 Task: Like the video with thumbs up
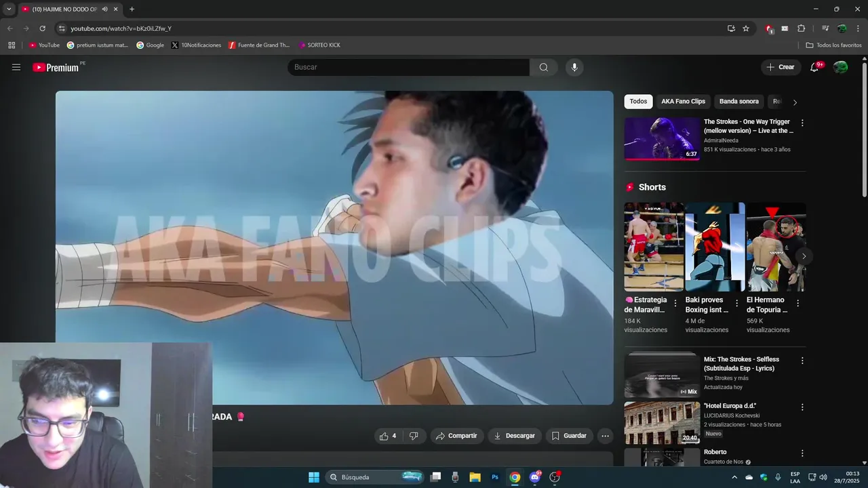[x=389, y=436]
